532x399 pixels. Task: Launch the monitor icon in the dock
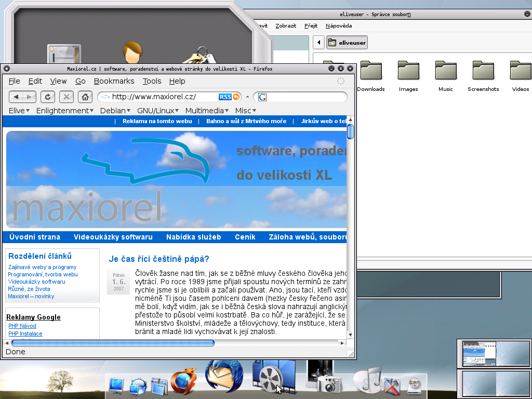pos(116,386)
